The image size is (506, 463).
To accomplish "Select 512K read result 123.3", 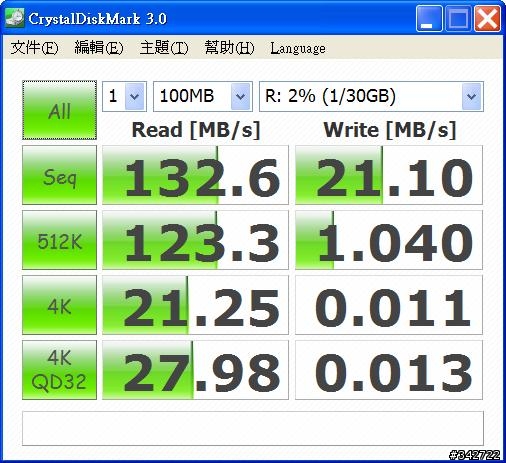I will coord(195,240).
